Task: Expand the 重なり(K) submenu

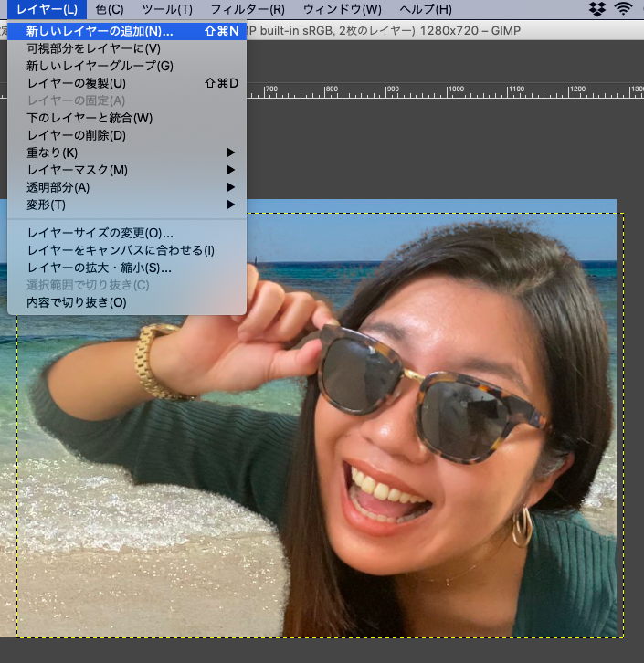Action: coord(127,153)
